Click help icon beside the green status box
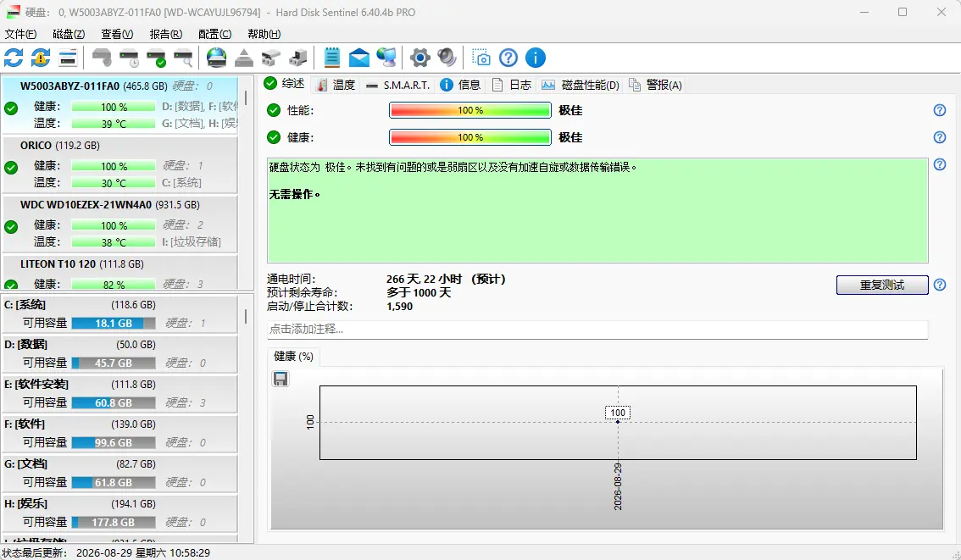 click(x=939, y=164)
